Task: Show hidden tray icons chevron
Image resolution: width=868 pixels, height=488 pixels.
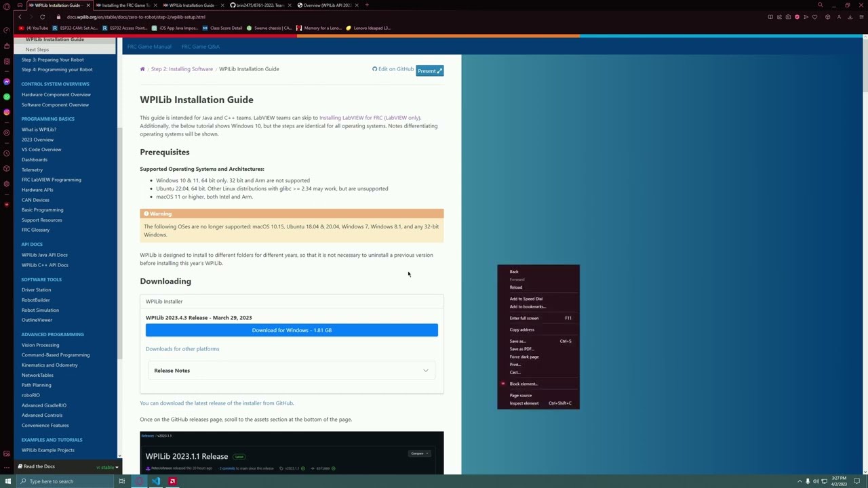Action: point(800,481)
